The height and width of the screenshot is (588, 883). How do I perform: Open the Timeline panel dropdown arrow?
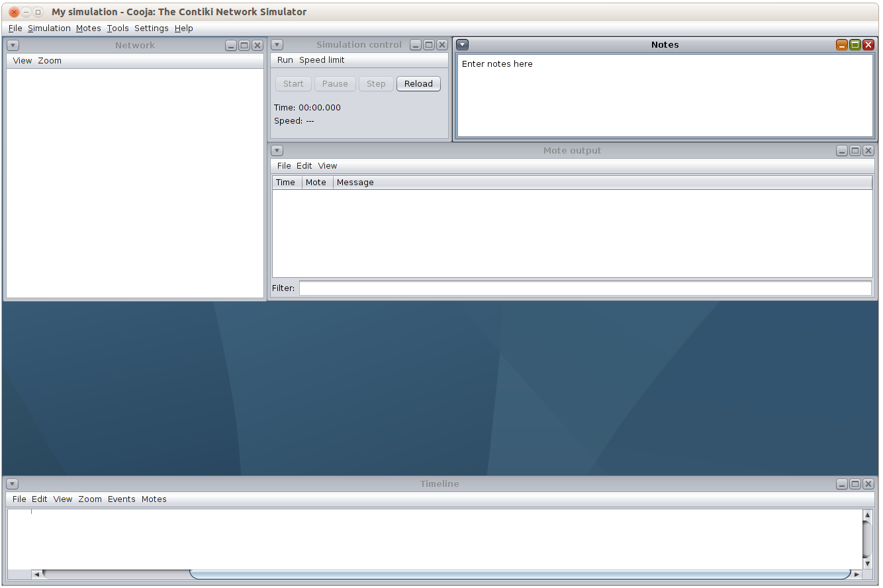click(13, 484)
